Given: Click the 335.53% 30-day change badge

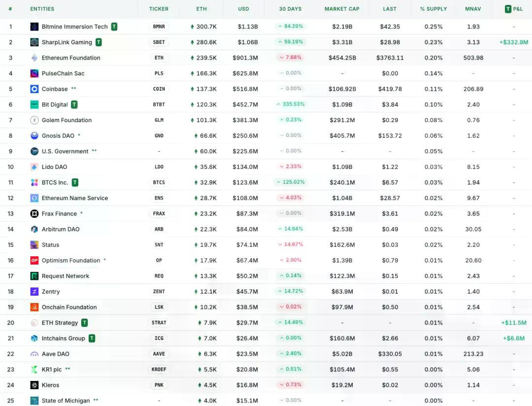Looking at the screenshot, I should (x=290, y=104).
